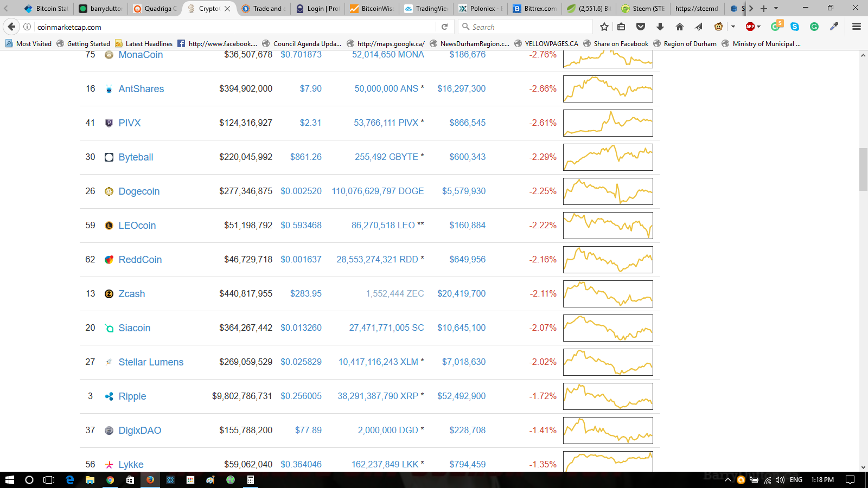Screen dimensions: 868x488
Task: Click Zcash price $283.95
Action: 306,294
